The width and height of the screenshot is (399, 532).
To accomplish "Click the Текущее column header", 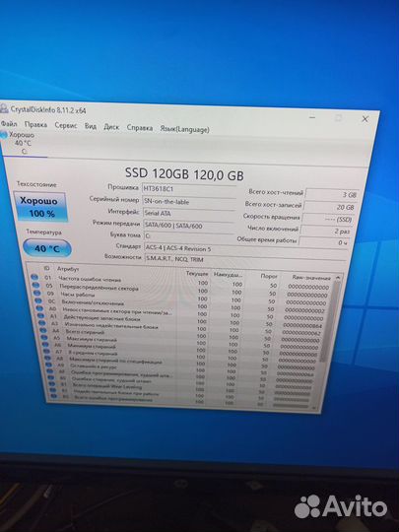I will point(197,274).
